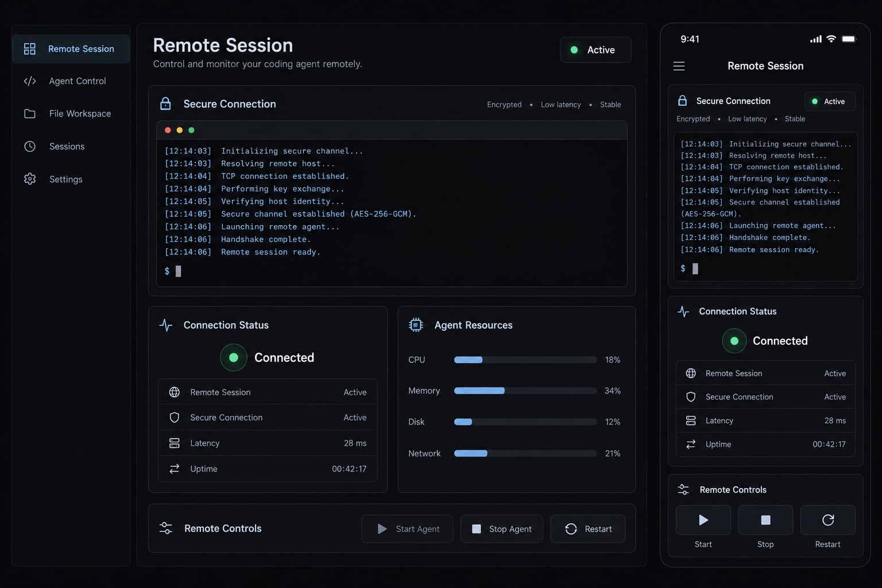Click the Active status badge in the page header
Image resolution: width=882 pixels, height=588 pixels.
pyautogui.click(x=596, y=50)
